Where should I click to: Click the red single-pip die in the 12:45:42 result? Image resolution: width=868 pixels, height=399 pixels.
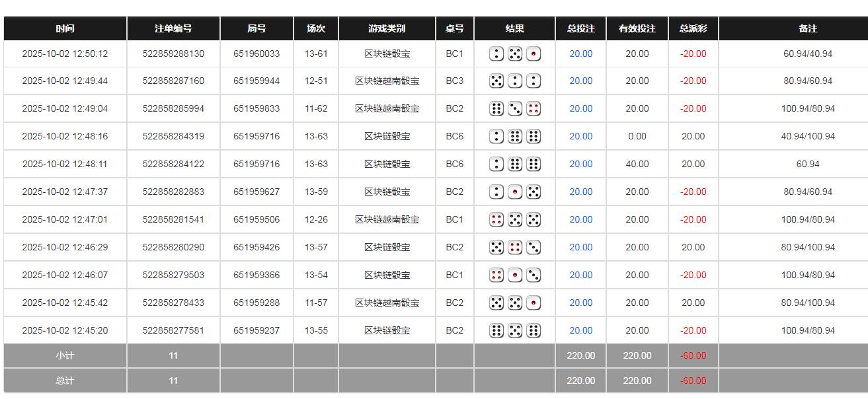pyautogui.click(x=533, y=303)
